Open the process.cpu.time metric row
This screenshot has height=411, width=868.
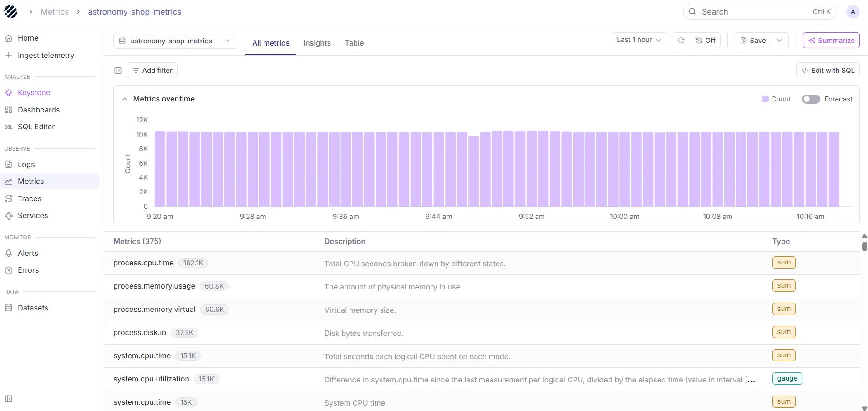(x=482, y=263)
